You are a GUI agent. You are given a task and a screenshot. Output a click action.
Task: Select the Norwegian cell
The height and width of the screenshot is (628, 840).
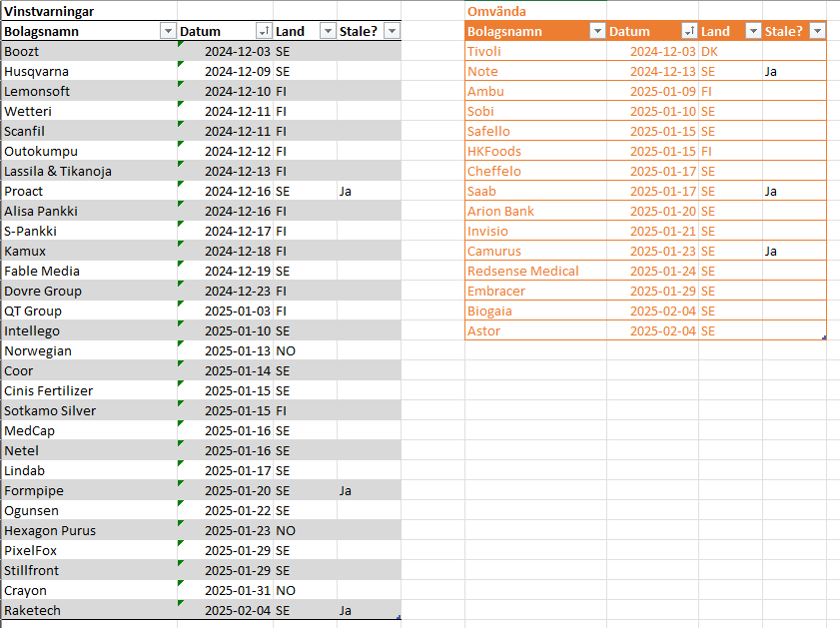click(90, 351)
